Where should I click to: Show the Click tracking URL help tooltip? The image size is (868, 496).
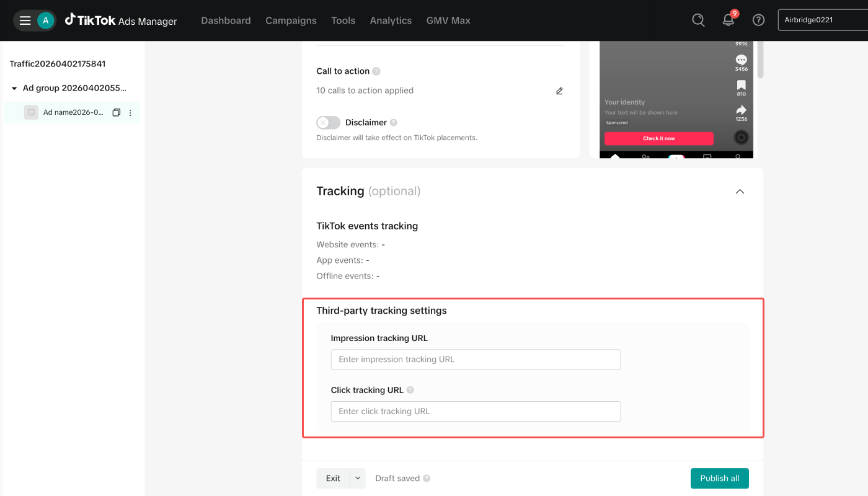(x=410, y=391)
